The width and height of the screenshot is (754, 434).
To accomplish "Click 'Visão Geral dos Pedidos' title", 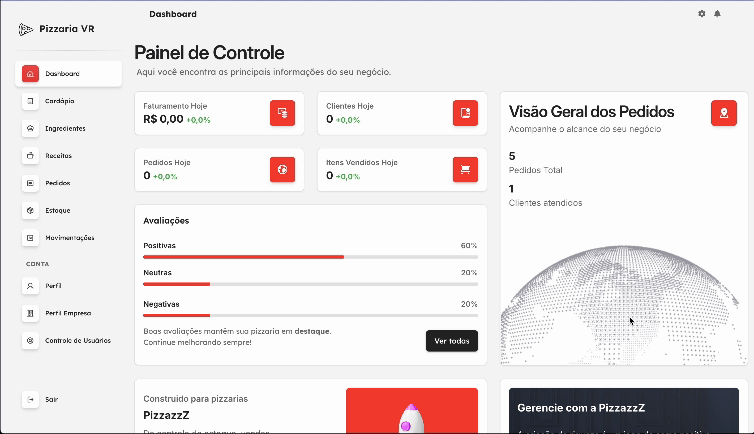I will click(x=591, y=112).
